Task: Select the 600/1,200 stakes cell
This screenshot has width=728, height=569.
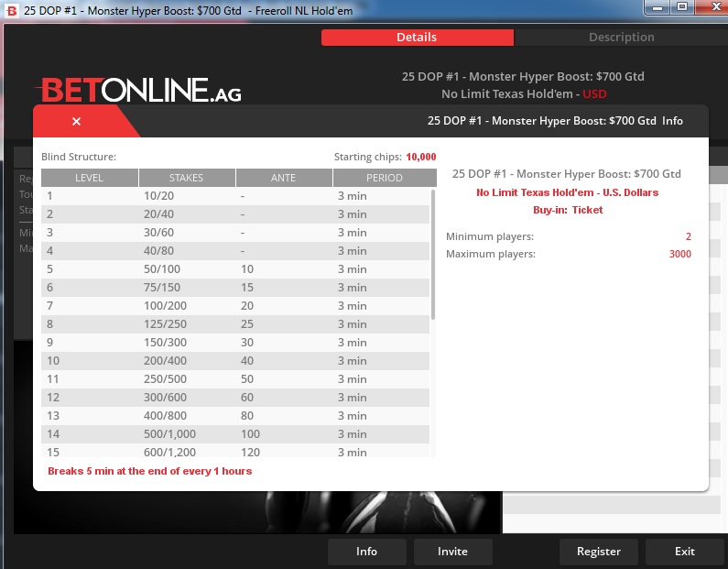Action: (170, 452)
